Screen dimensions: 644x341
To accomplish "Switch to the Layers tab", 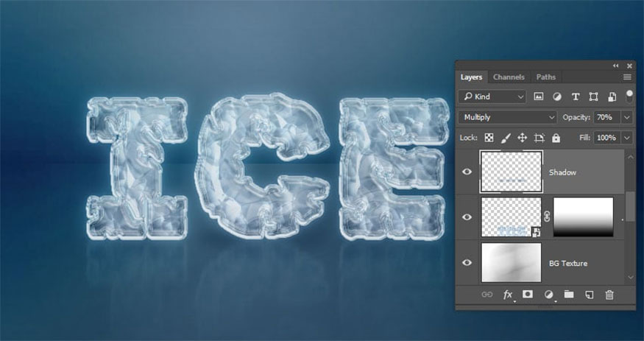I will coord(472,77).
